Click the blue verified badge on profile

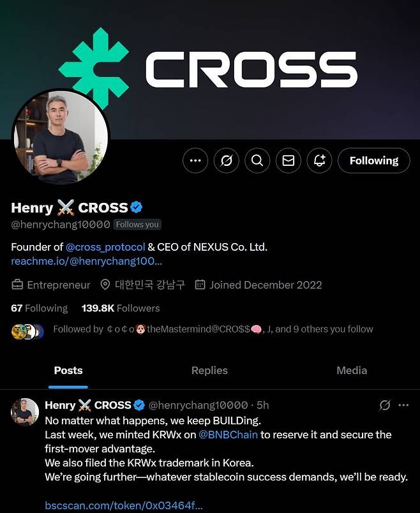pos(137,207)
